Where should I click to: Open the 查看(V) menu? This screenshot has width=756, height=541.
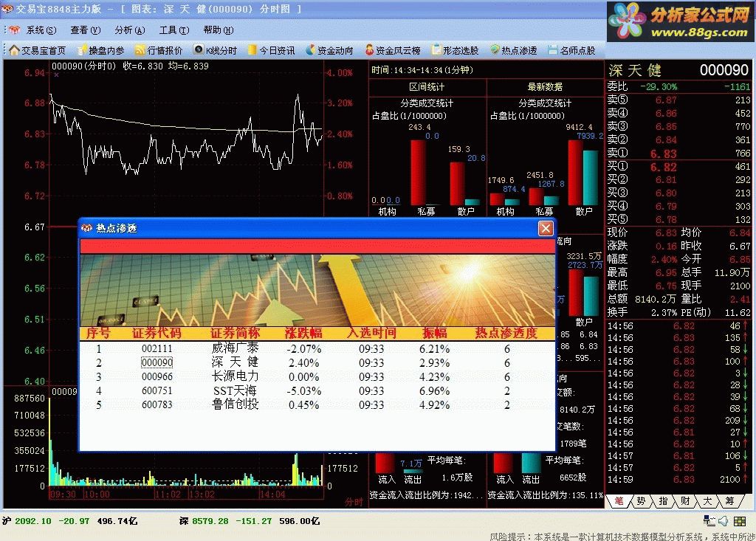click(85, 30)
